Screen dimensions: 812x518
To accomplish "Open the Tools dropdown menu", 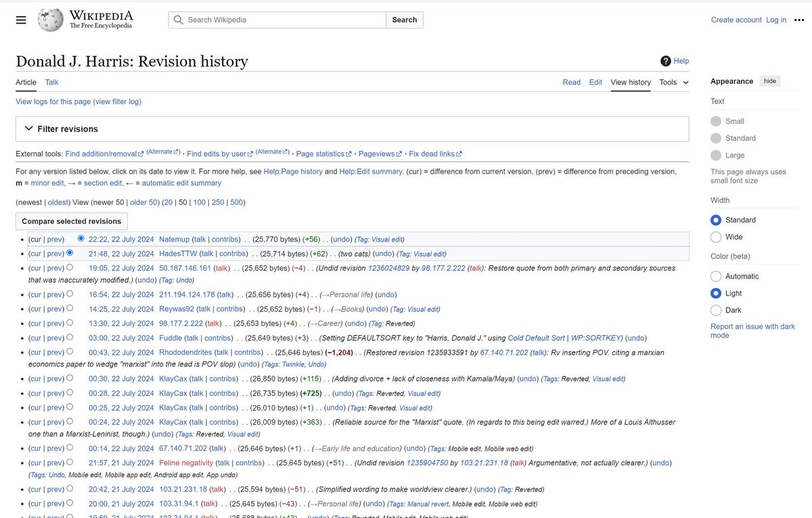I will [x=674, y=82].
